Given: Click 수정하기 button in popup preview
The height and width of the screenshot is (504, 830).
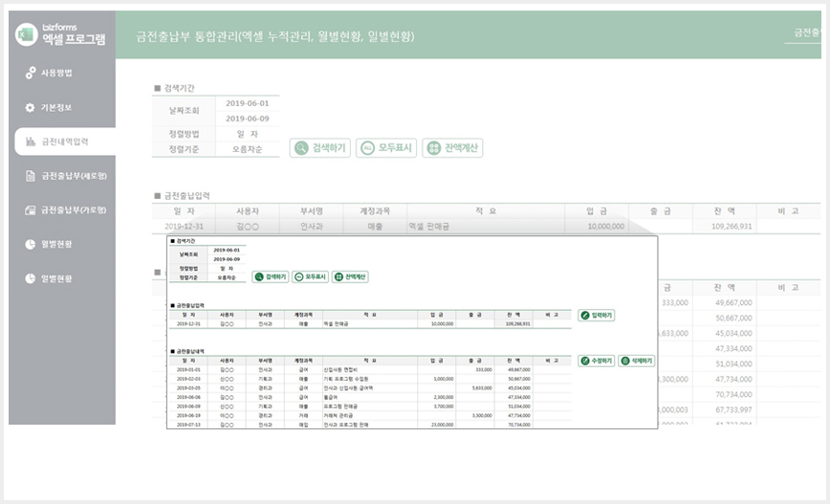Looking at the screenshot, I should coord(597,362).
